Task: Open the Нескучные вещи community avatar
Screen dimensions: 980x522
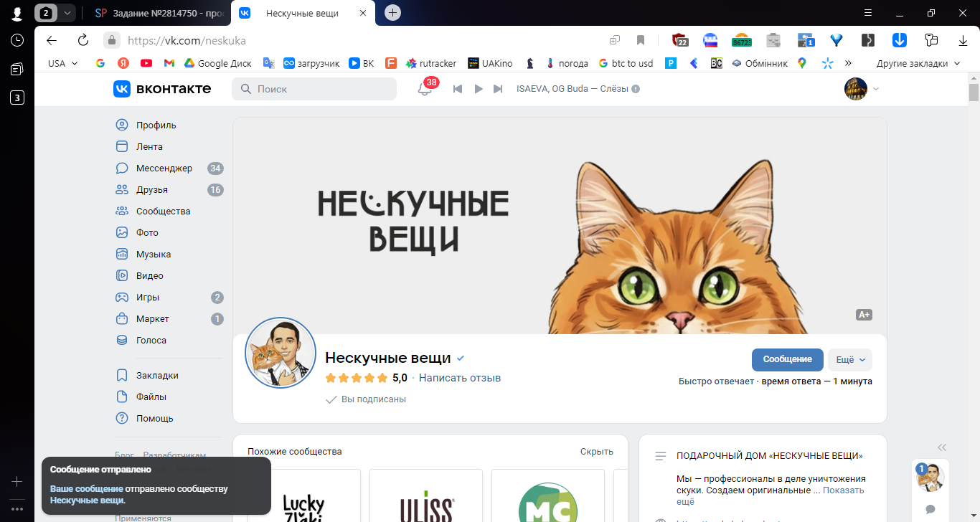Action: pos(281,353)
